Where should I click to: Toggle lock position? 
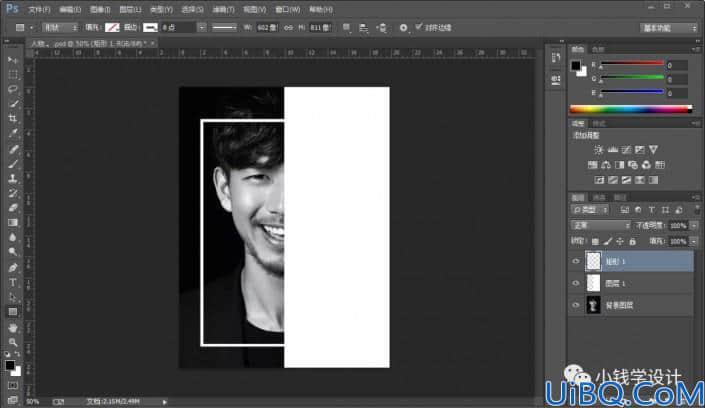tap(620, 242)
